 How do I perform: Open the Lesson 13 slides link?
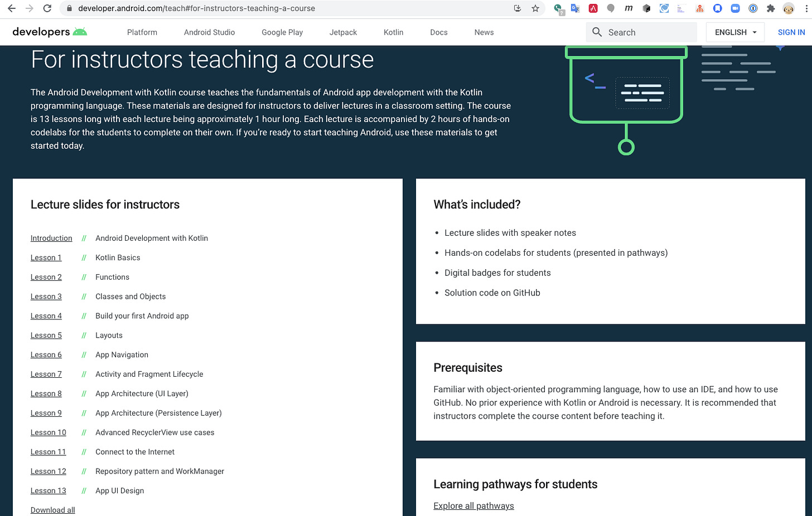click(49, 491)
